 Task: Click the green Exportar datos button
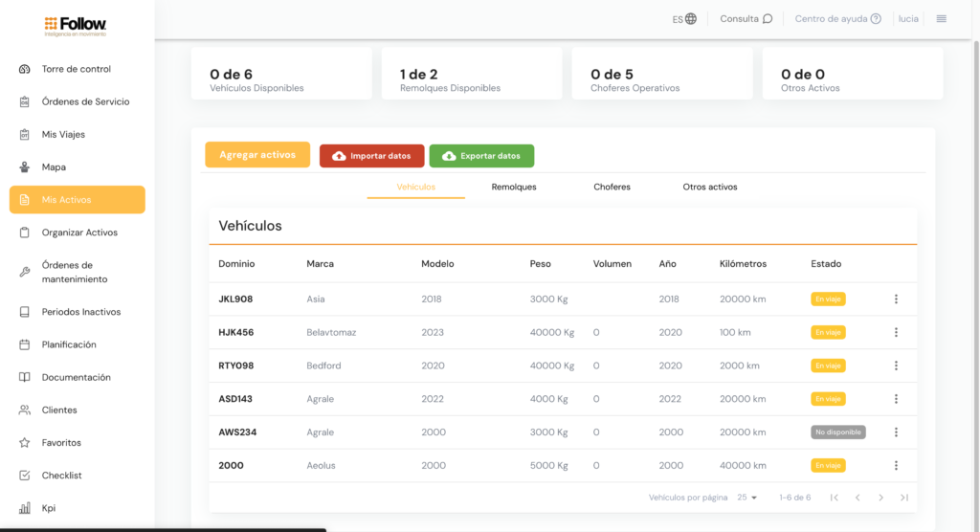tap(481, 156)
